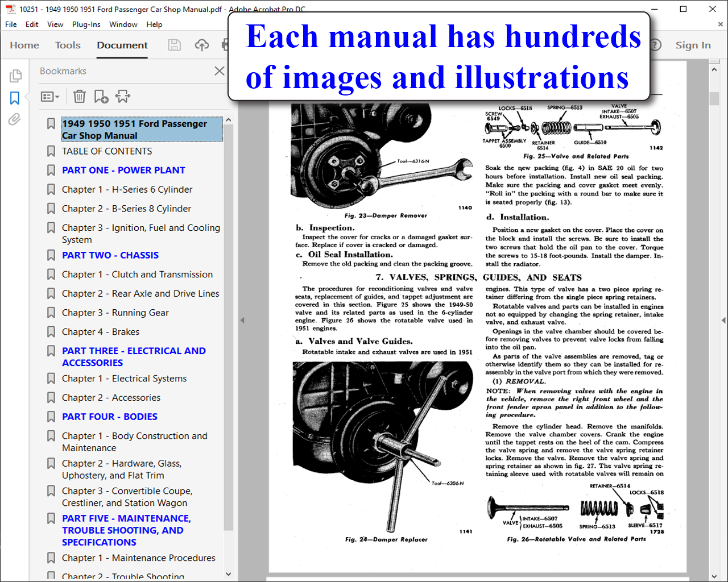Select the 1949 1950 1951 Ford Passenger Car Shop Manual bookmark
Screen dimensions: 728x582
(142, 130)
